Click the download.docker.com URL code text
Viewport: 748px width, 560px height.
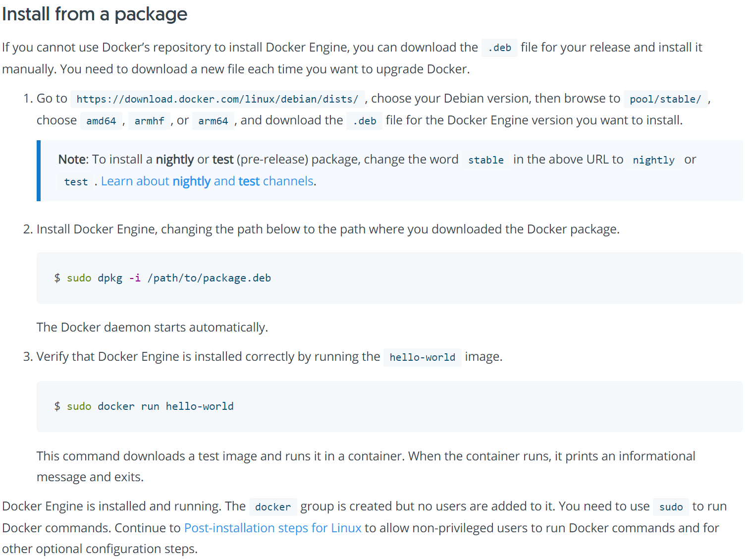click(x=217, y=99)
